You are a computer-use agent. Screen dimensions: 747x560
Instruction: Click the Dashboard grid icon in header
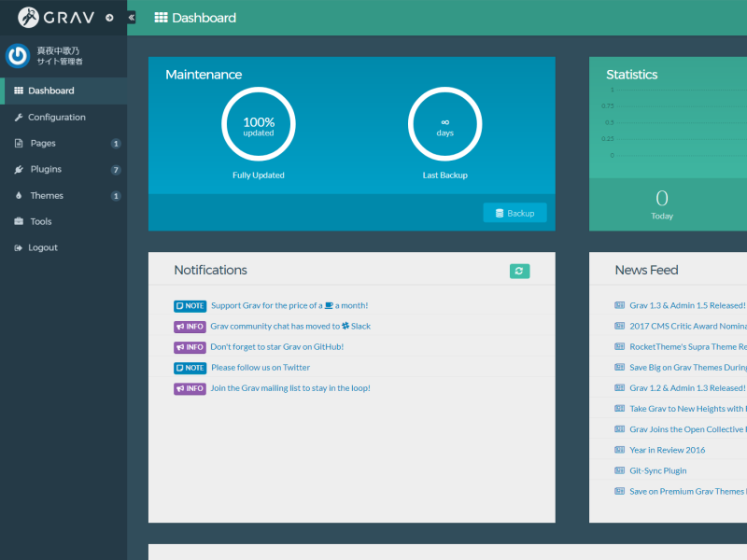pyautogui.click(x=161, y=18)
